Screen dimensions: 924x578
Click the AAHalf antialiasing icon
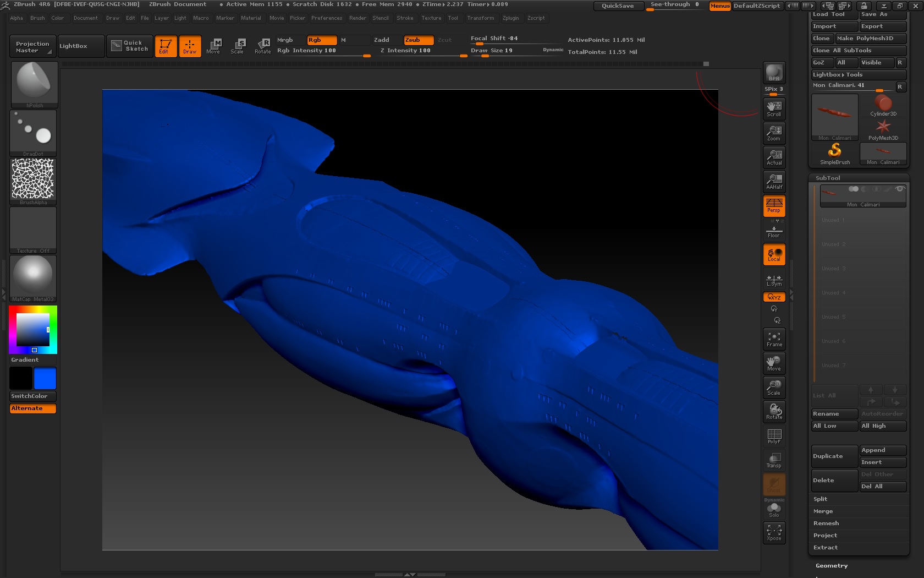click(774, 181)
